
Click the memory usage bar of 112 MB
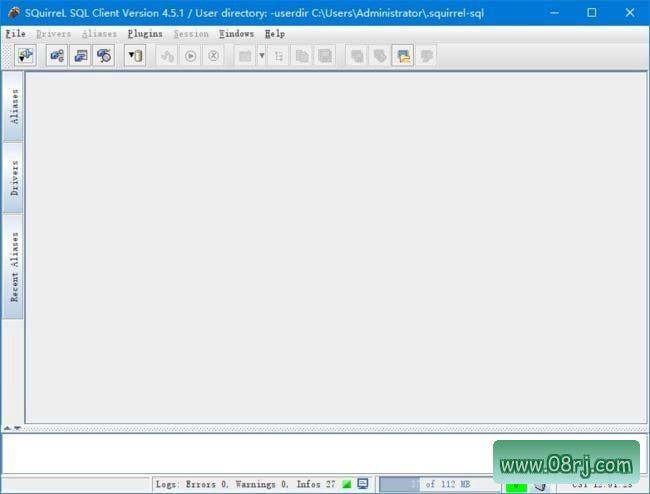[439, 484]
